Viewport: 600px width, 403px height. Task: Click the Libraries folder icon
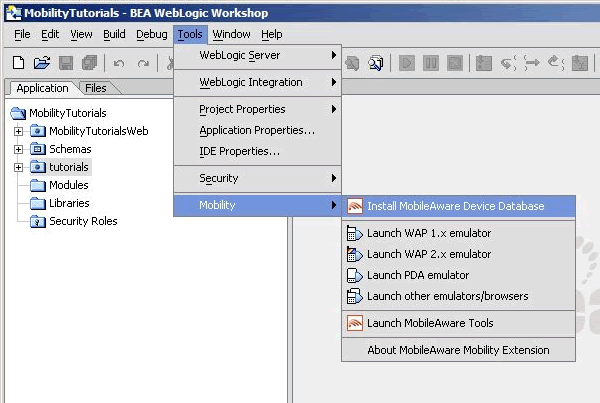click(x=38, y=203)
